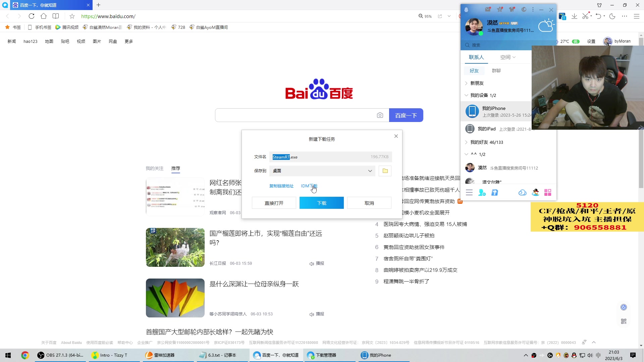The image size is (644, 362).
Task: Click the weather icon in QQ header
Action: tap(546, 25)
